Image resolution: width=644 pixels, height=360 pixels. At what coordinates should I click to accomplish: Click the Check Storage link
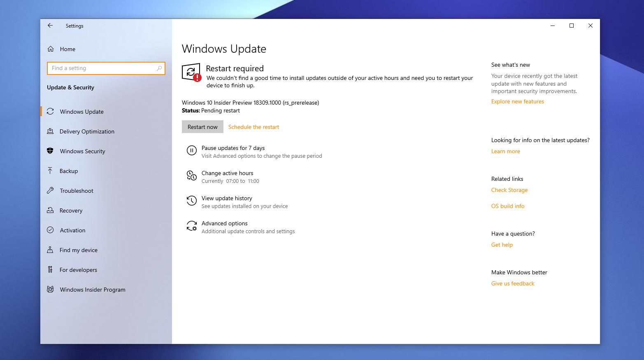click(509, 190)
